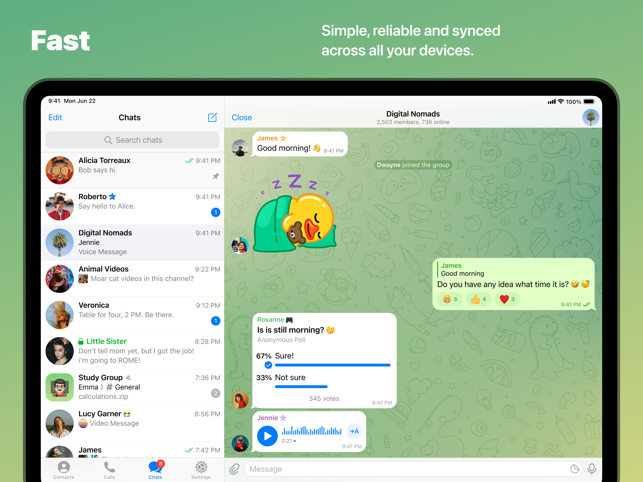Open the Settings tab
This screenshot has width=643, height=482.
tap(201, 470)
